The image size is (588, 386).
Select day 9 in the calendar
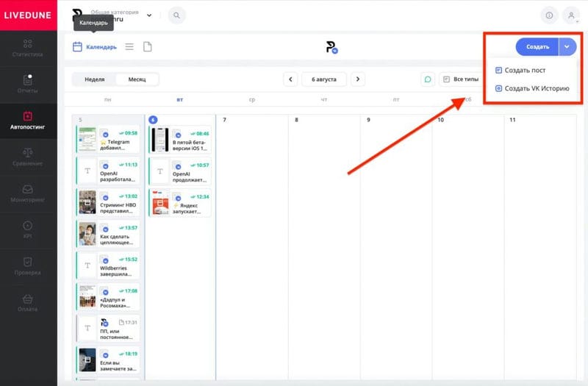pos(368,120)
